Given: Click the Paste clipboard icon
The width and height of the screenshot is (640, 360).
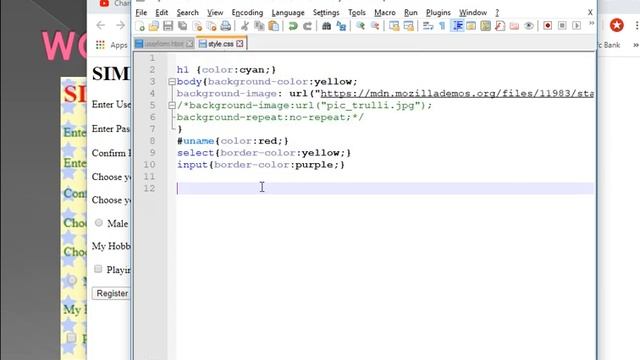Looking at the screenshot, I should coord(274,27).
